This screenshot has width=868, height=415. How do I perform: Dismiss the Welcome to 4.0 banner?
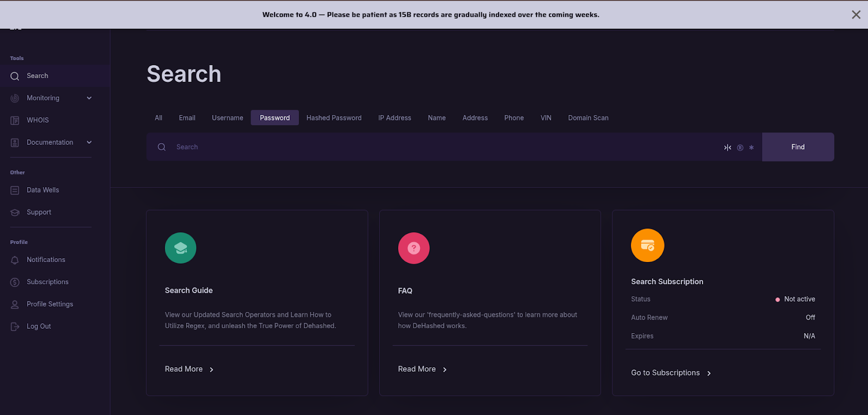[x=856, y=15]
